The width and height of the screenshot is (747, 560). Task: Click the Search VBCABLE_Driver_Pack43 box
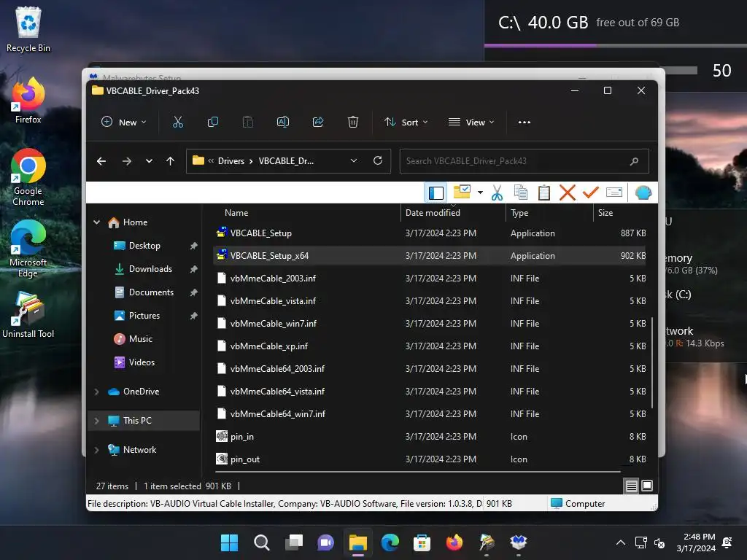click(x=524, y=161)
